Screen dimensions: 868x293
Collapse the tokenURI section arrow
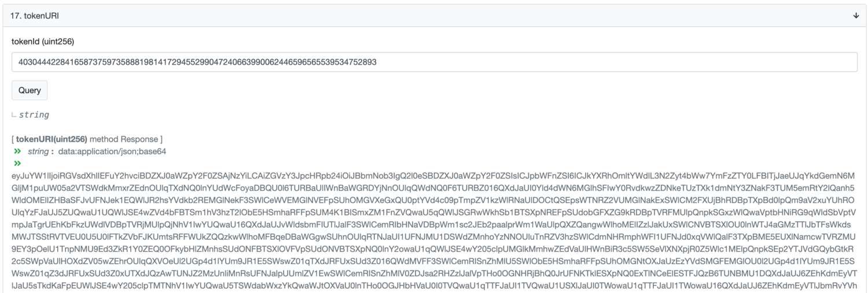[856, 16]
